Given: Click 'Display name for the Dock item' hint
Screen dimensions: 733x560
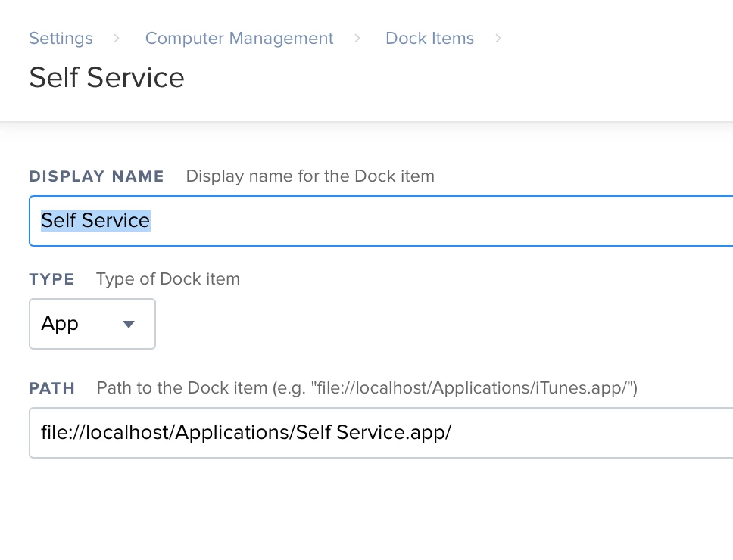Looking at the screenshot, I should pos(310,176).
